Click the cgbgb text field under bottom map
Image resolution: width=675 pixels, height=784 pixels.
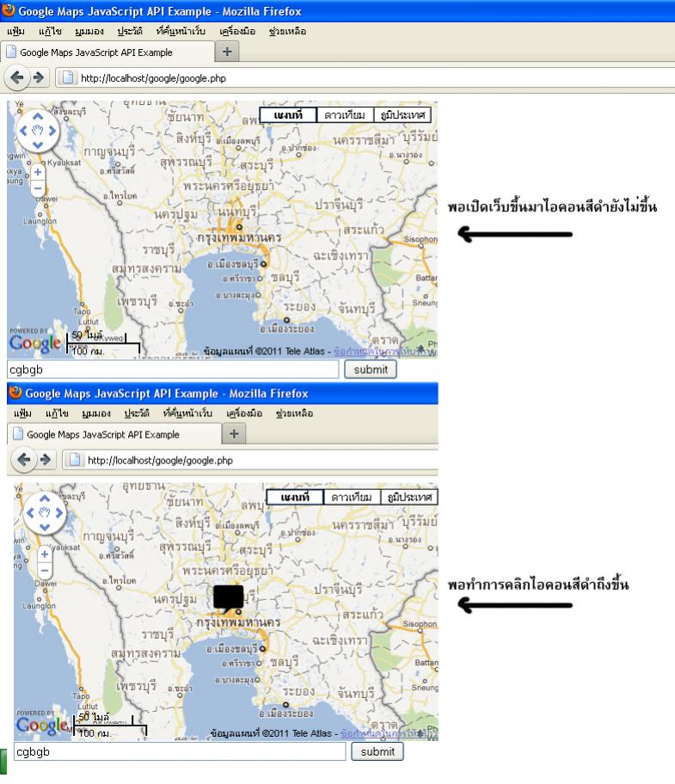pyautogui.click(x=180, y=751)
